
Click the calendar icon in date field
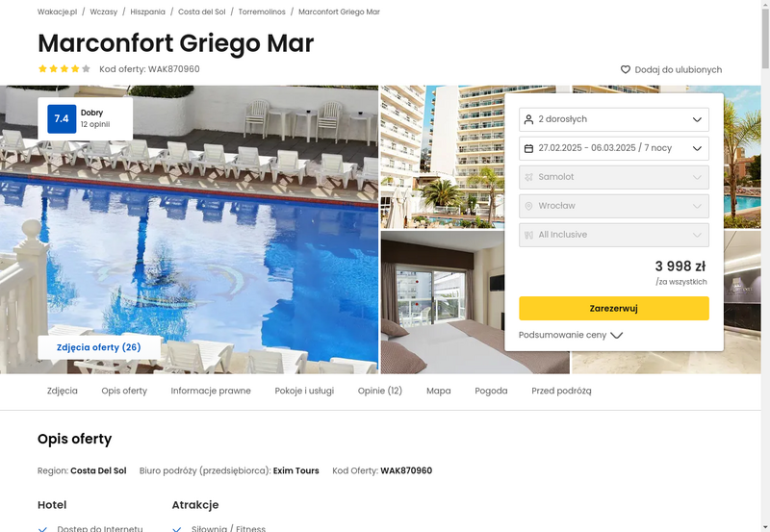point(528,148)
